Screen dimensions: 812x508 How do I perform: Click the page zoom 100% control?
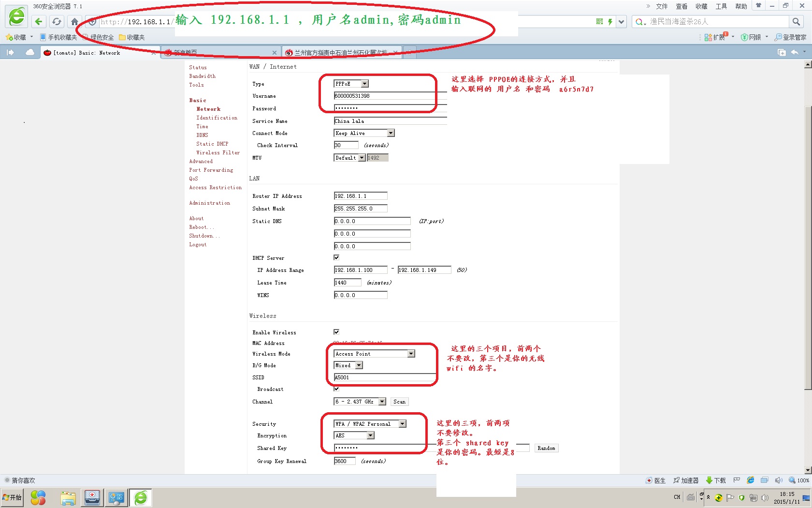(799, 480)
